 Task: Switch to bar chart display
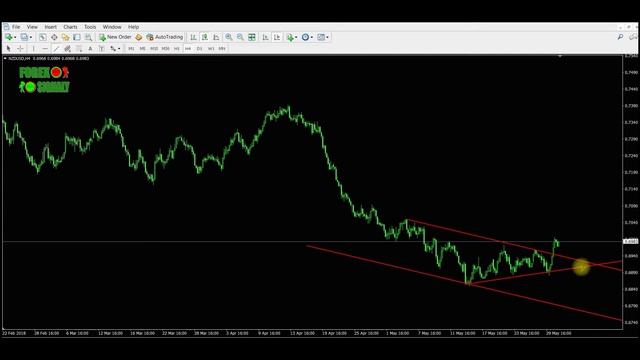(x=193, y=37)
